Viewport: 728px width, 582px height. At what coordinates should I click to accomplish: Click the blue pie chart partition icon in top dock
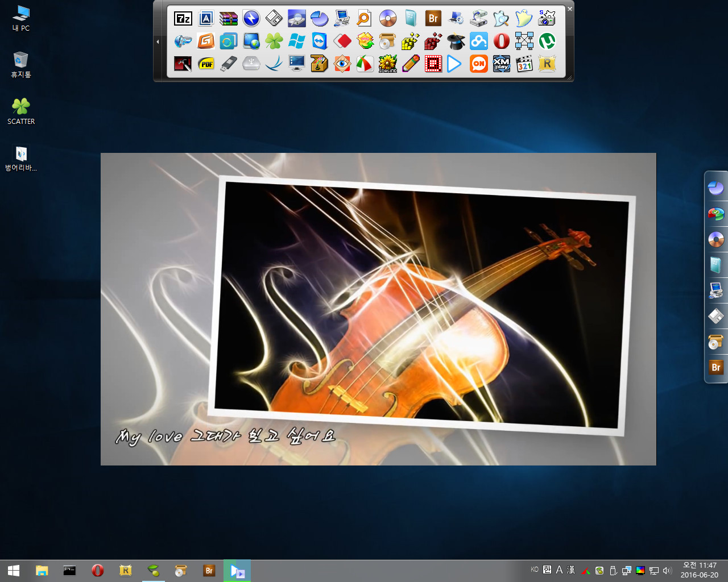pos(320,18)
